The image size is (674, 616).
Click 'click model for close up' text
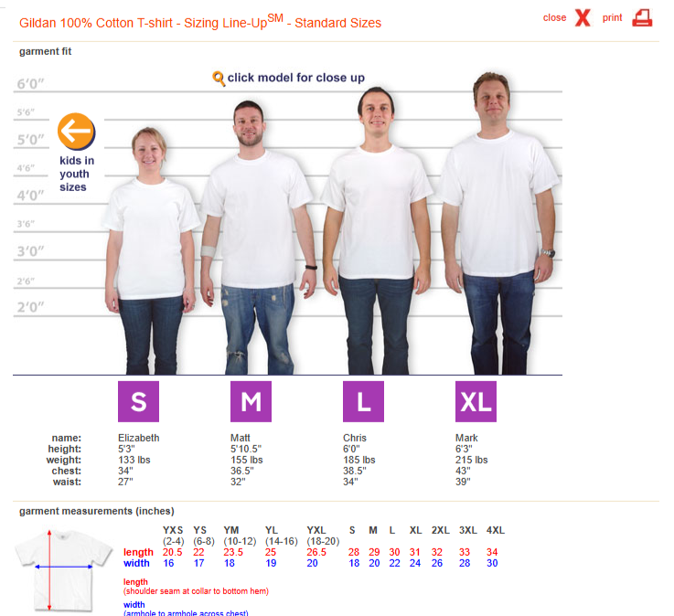coord(295,78)
